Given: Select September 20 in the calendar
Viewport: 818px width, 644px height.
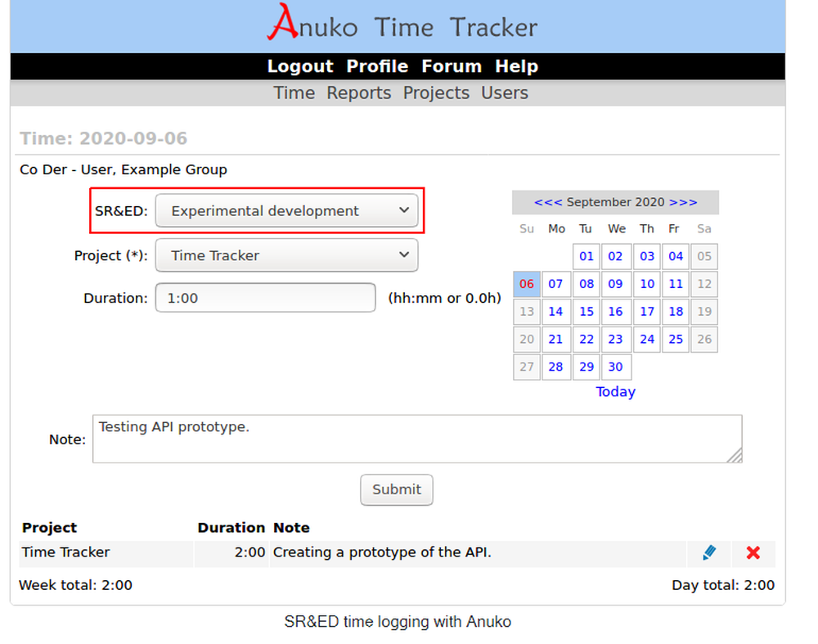Looking at the screenshot, I should point(526,340).
